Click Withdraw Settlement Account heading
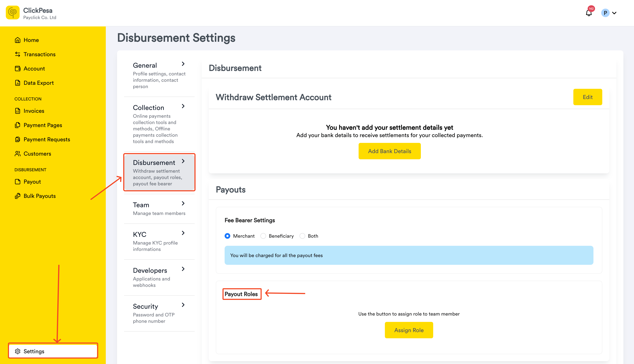Image resolution: width=634 pixels, height=364 pixels. (x=273, y=97)
